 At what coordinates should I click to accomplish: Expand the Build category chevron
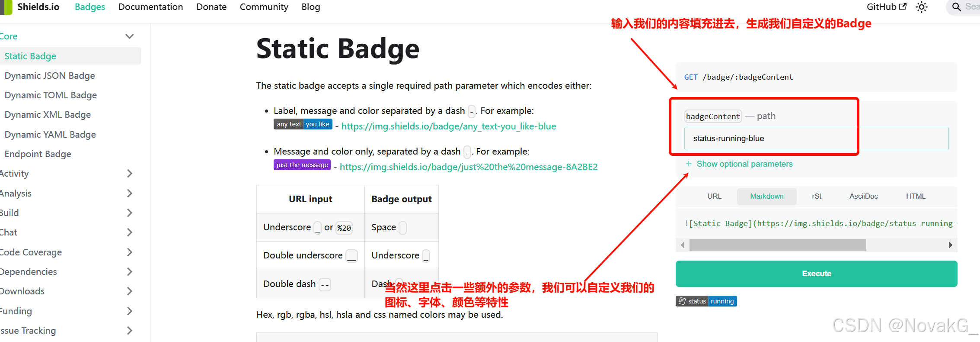[x=129, y=213]
